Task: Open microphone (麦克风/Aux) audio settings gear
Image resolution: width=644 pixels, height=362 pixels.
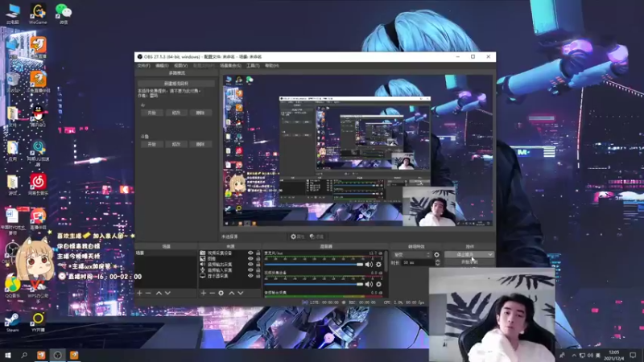Action: point(378,265)
